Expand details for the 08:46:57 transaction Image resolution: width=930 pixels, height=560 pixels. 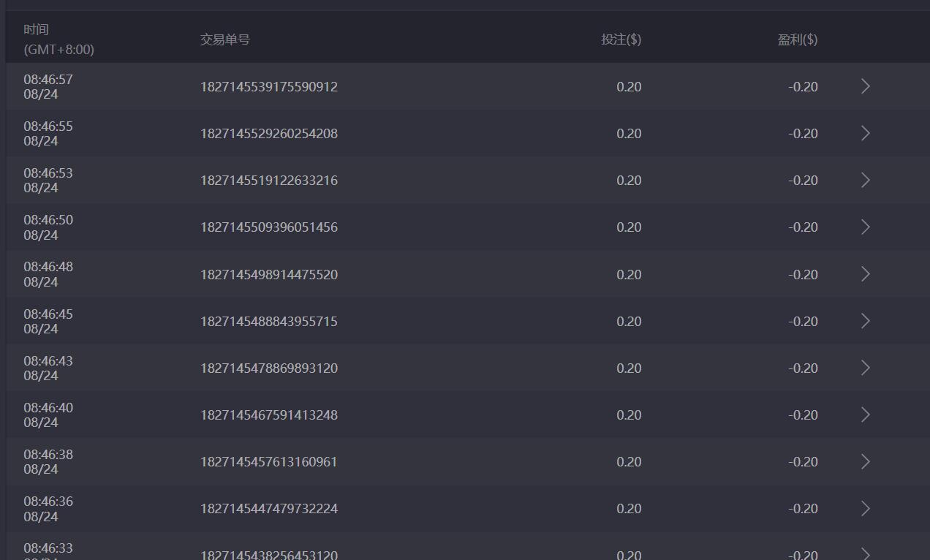pyautogui.click(x=866, y=86)
